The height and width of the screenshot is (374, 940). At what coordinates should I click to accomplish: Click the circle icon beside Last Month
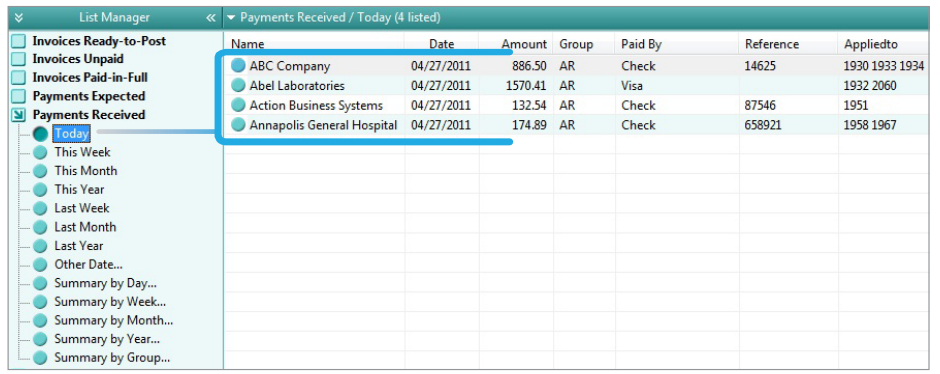40,228
